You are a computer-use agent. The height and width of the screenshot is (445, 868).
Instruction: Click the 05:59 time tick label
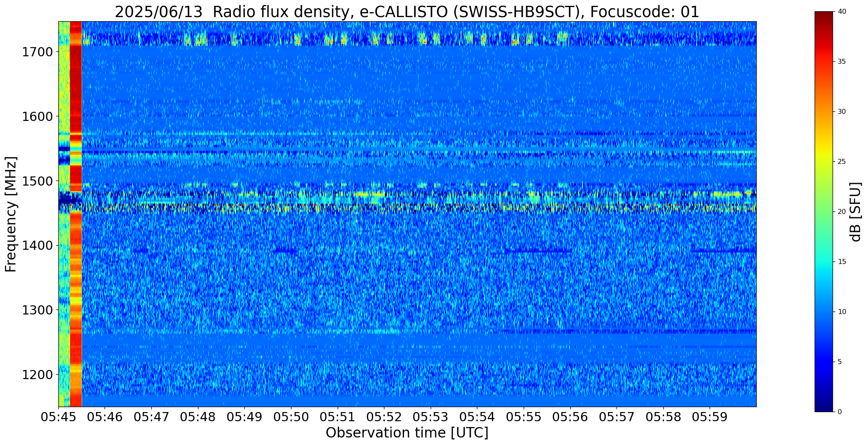710,417
